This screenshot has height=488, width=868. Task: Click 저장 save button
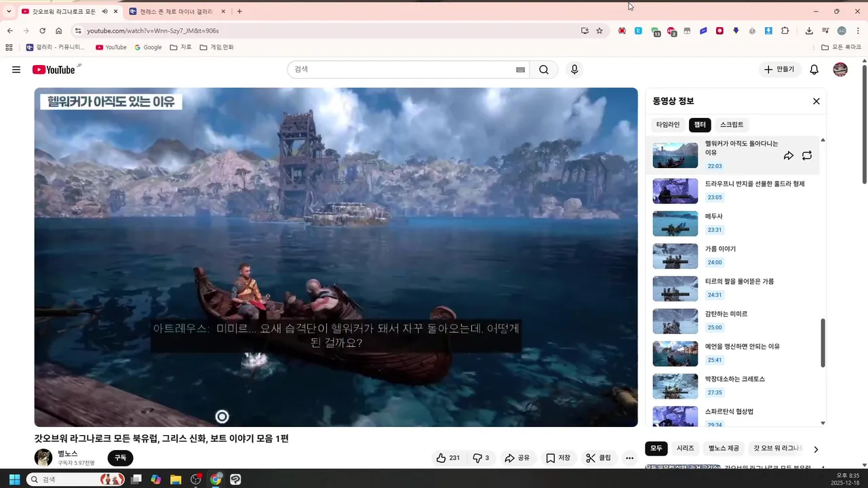click(558, 458)
